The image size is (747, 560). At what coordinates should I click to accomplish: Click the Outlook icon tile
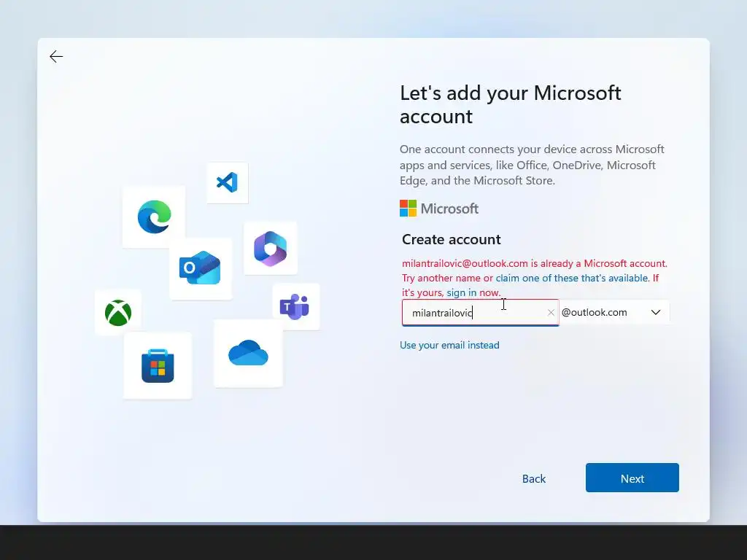200,268
